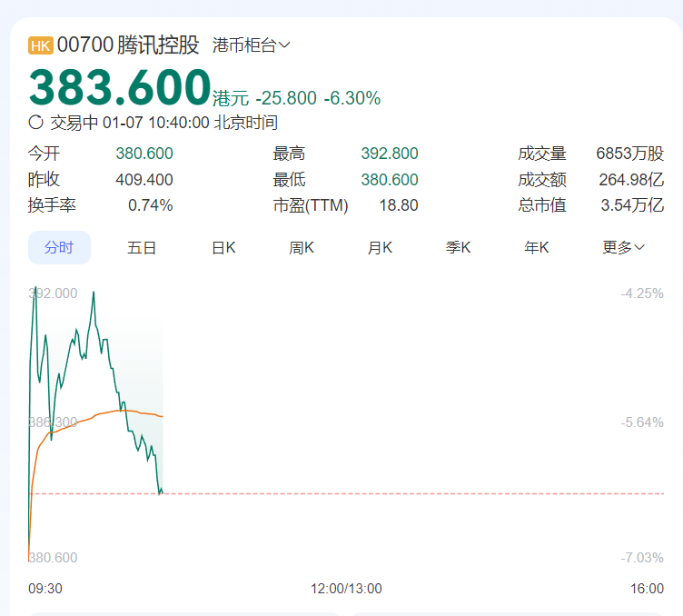Click the 成交量 volume 6853万股
Screen dimensions: 683x616
pos(629,154)
